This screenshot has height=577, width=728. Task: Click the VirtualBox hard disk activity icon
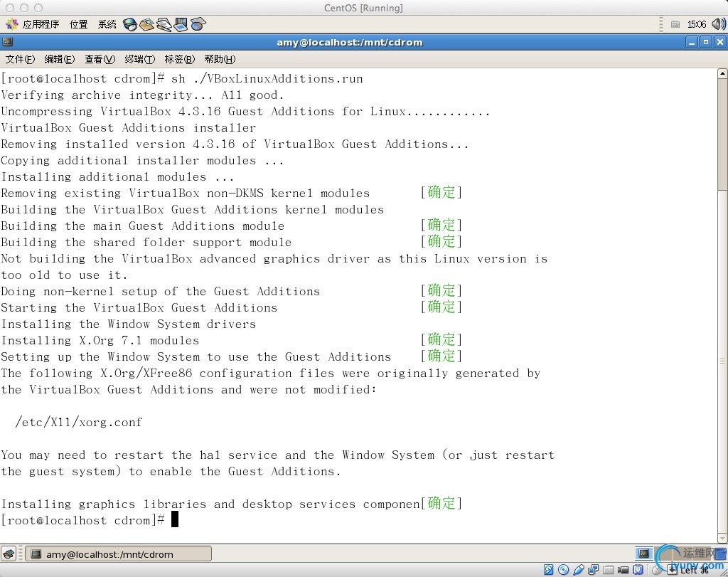[548, 570]
